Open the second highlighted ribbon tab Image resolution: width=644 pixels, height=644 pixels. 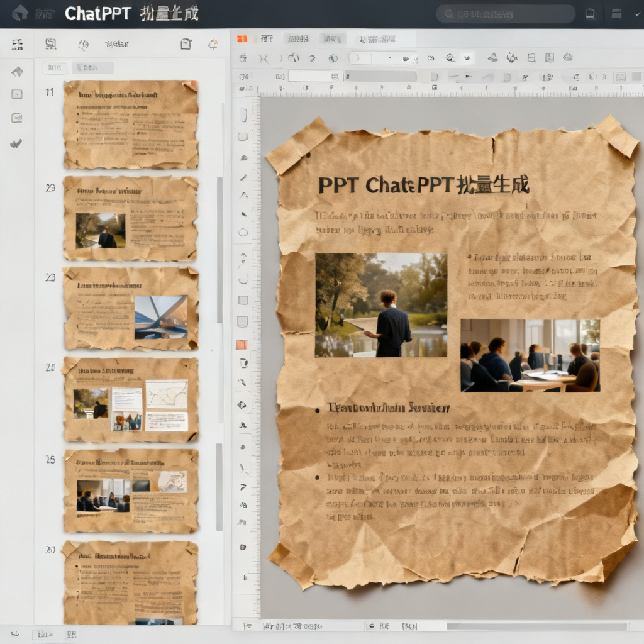[x=297, y=39]
